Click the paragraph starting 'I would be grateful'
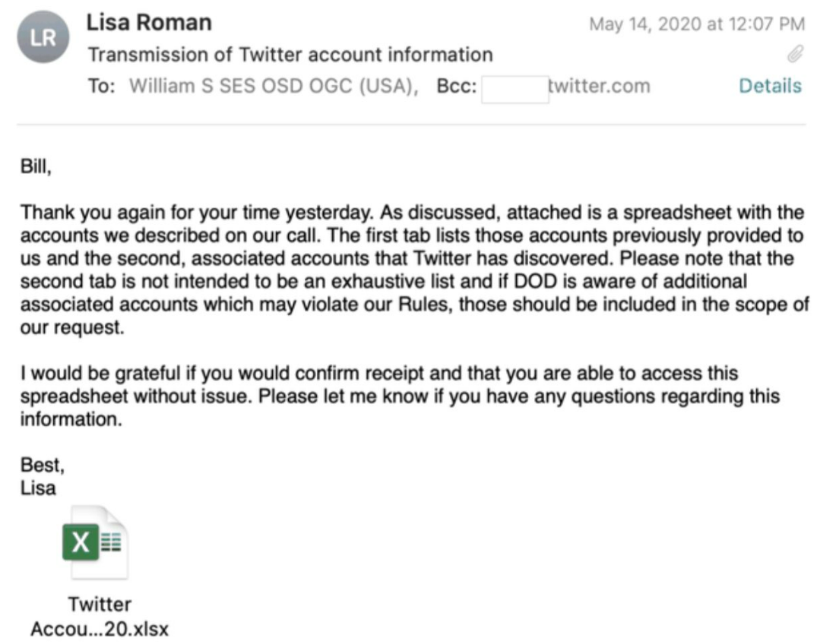The width and height of the screenshot is (817, 644). [400, 396]
